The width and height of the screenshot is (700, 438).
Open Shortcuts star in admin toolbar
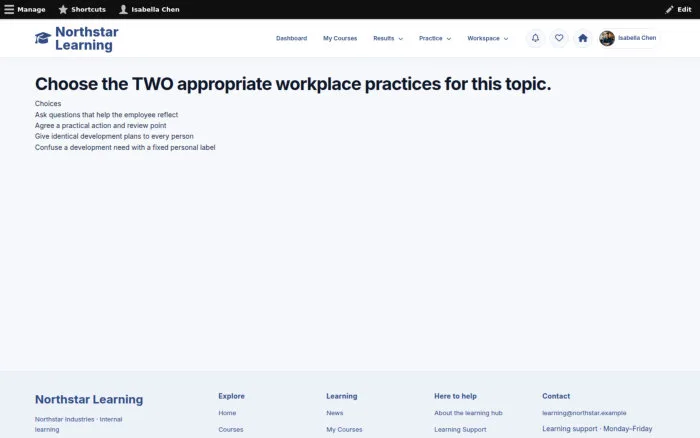pos(82,9)
